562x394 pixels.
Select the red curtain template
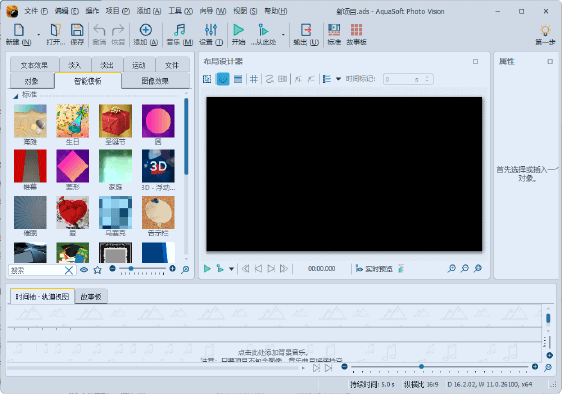tap(30, 166)
